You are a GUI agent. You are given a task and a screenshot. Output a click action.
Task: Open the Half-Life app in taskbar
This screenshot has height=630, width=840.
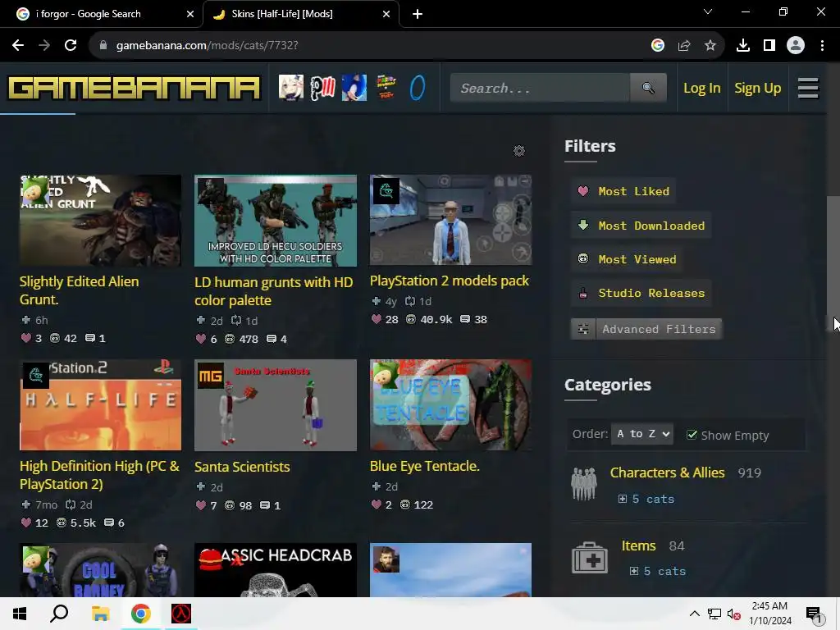click(181, 614)
